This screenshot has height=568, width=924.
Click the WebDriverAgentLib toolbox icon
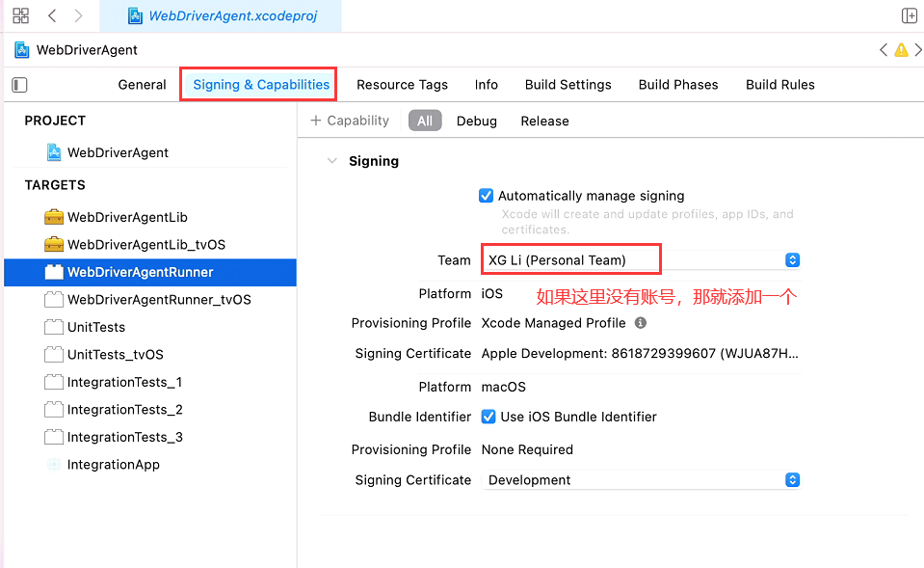coord(54,217)
